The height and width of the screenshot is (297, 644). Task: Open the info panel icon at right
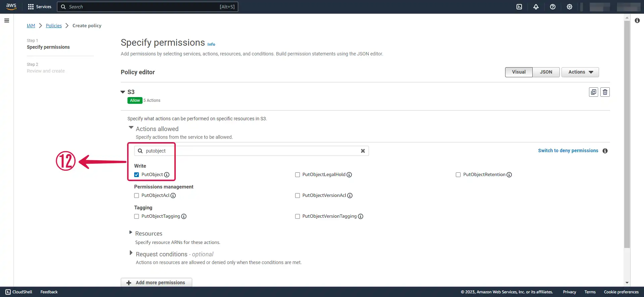click(637, 20)
